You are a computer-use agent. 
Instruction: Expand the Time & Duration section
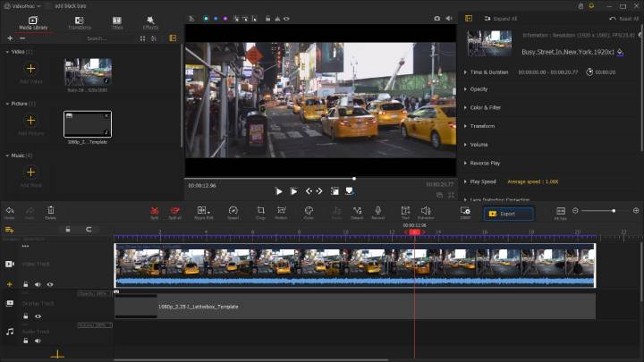click(x=489, y=72)
